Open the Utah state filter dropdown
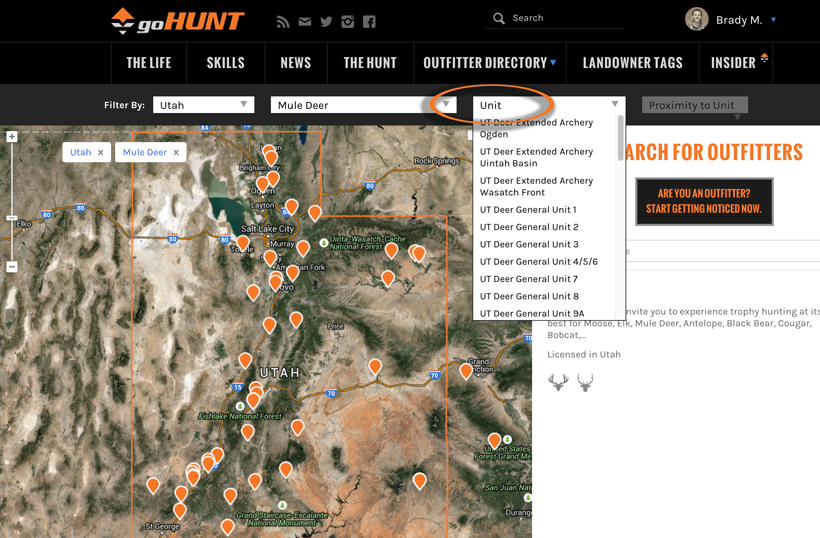The image size is (820, 538). 203,105
